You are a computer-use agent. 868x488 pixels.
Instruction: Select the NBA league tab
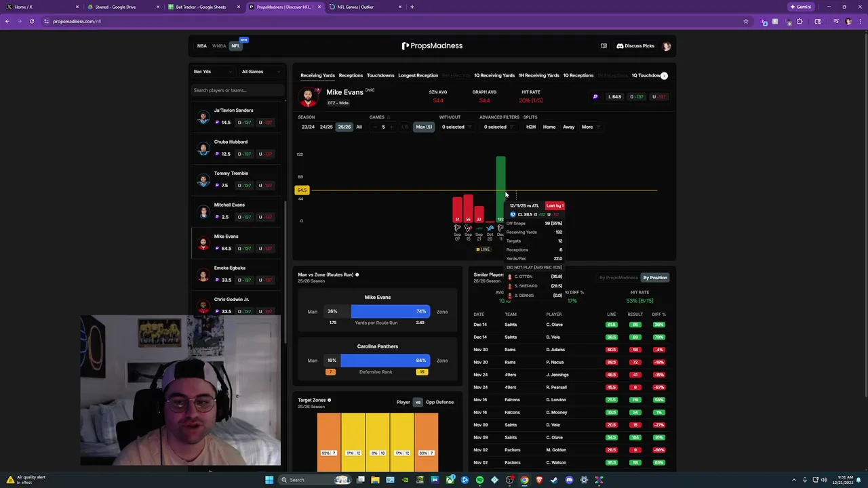point(201,46)
